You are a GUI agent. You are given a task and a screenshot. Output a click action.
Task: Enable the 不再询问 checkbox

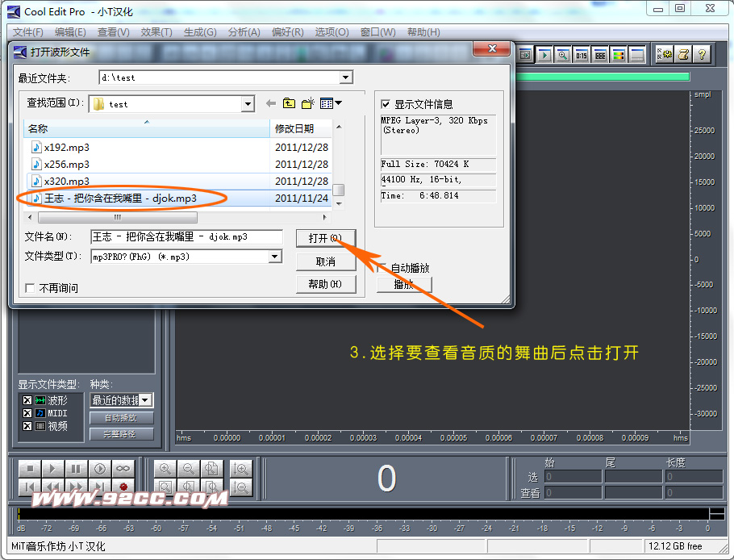pyautogui.click(x=30, y=288)
